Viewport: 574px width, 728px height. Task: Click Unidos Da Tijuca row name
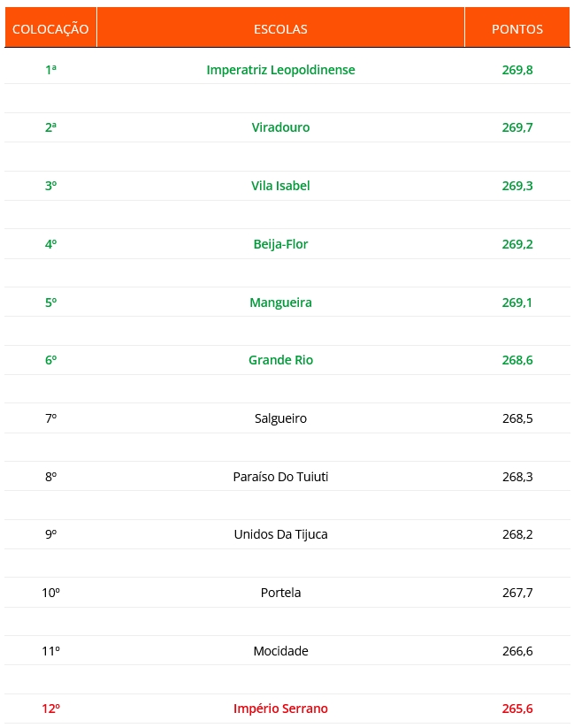280,534
